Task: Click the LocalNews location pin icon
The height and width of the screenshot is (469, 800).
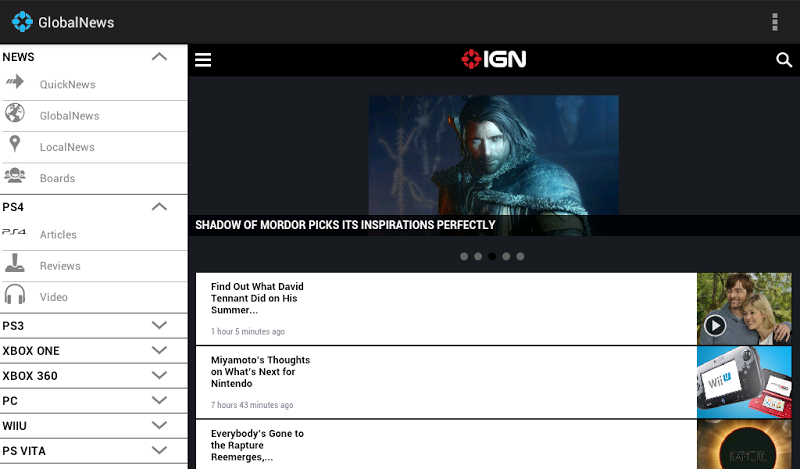Action: coord(15,144)
